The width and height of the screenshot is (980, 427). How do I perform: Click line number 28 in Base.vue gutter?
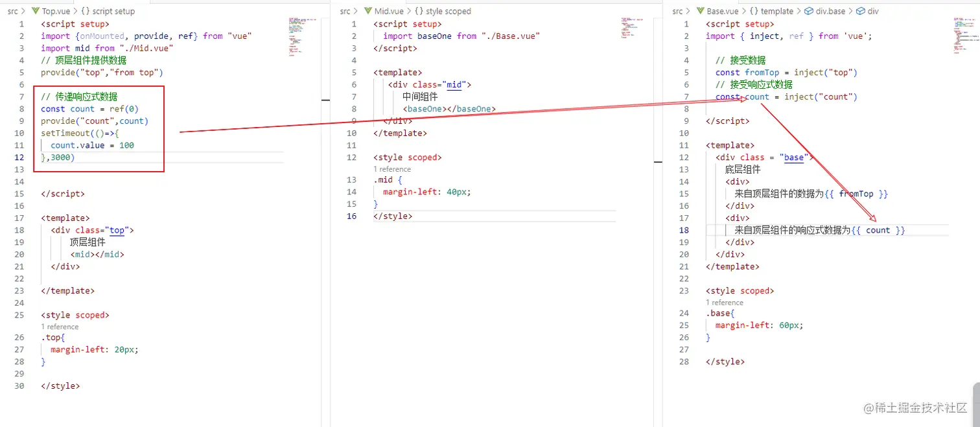click(x=684, y=362)
